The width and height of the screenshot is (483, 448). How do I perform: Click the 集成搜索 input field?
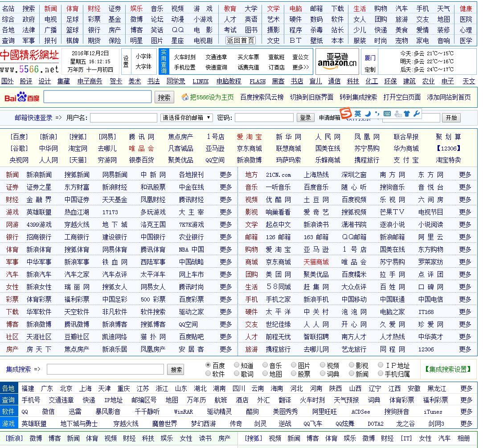pos(105,369)
